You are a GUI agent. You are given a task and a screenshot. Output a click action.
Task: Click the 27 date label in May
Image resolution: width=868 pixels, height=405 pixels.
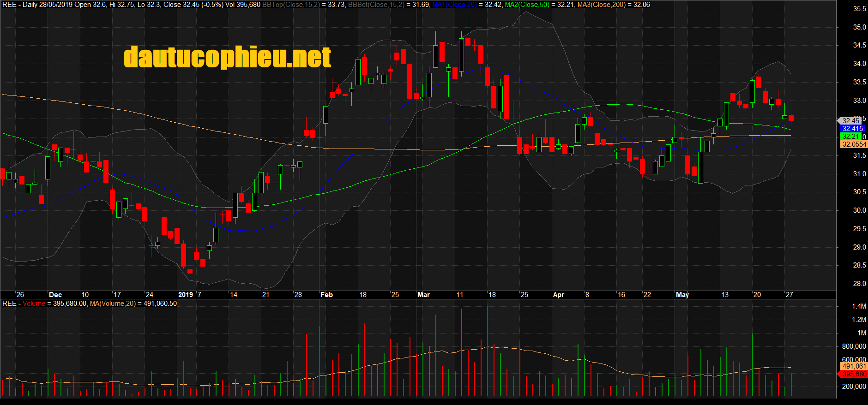click(790, 295)
